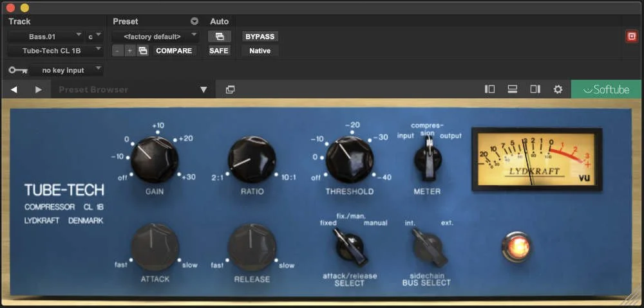Click the orange power lamp
Viewport: 644px width, 308px height.
[x=516, y=246]
